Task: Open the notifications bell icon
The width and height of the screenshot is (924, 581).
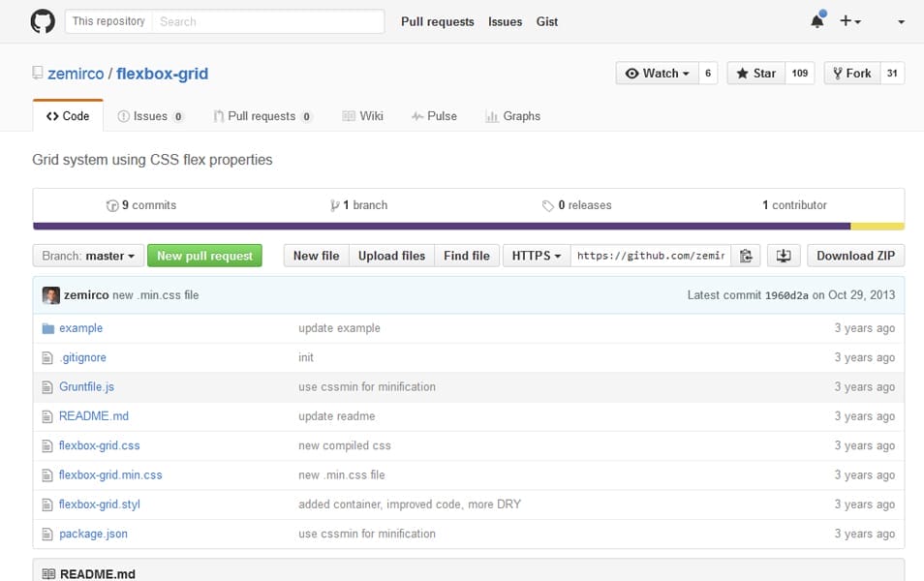Action: pyautogui.click(x=817, y=20)
